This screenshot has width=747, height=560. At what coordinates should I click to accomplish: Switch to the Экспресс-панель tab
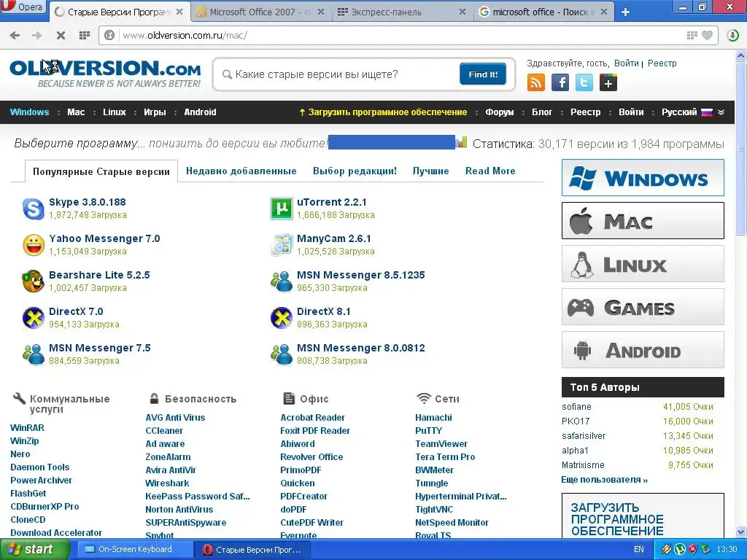pyautogui.click(x=403, y=12)
